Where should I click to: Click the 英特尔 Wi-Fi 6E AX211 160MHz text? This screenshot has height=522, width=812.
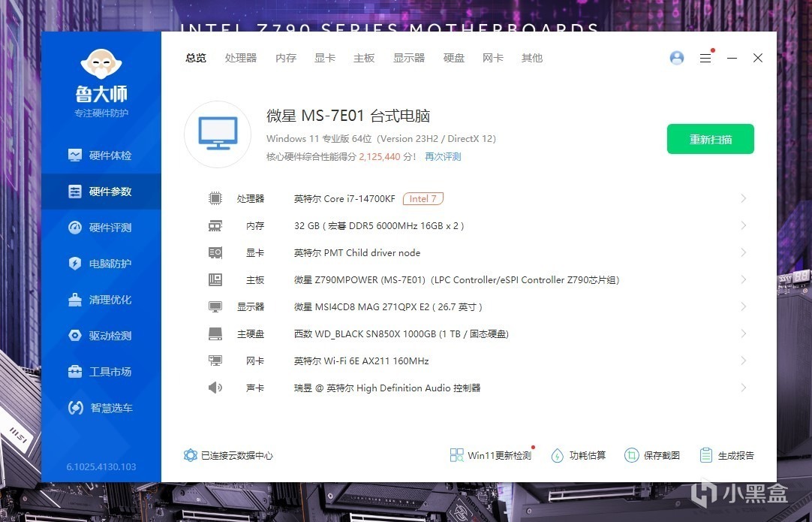coord(362,361)
